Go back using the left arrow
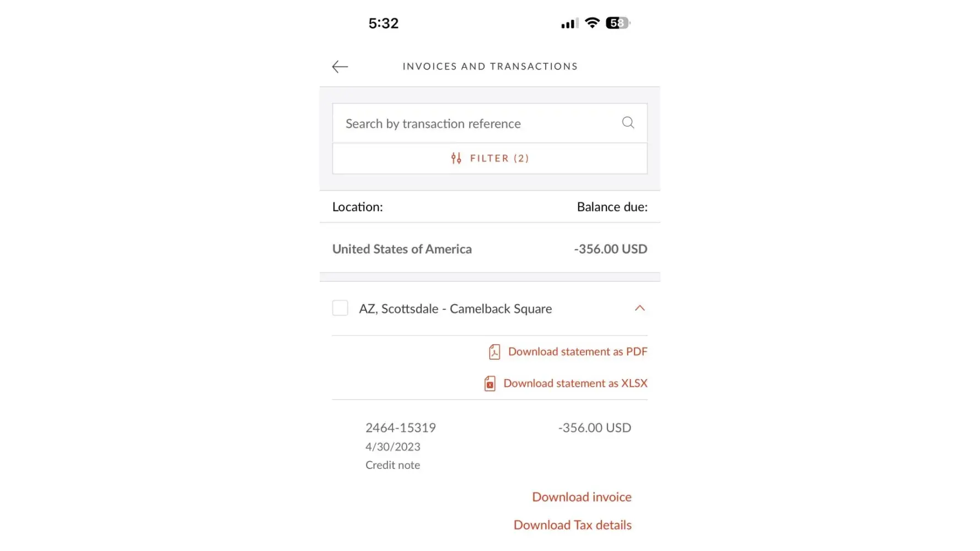This screenshot has height=551, width=980. pos(340,67)
